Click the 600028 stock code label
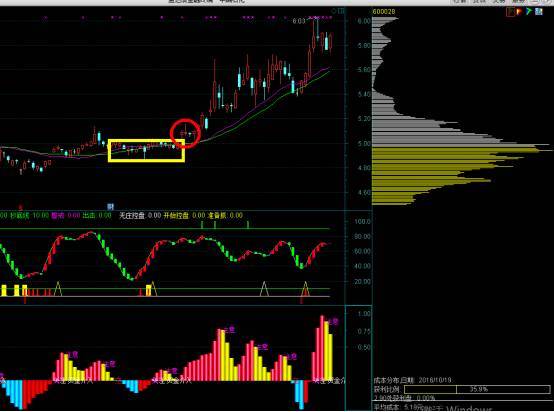554x412 pixels. coord(384,12)
